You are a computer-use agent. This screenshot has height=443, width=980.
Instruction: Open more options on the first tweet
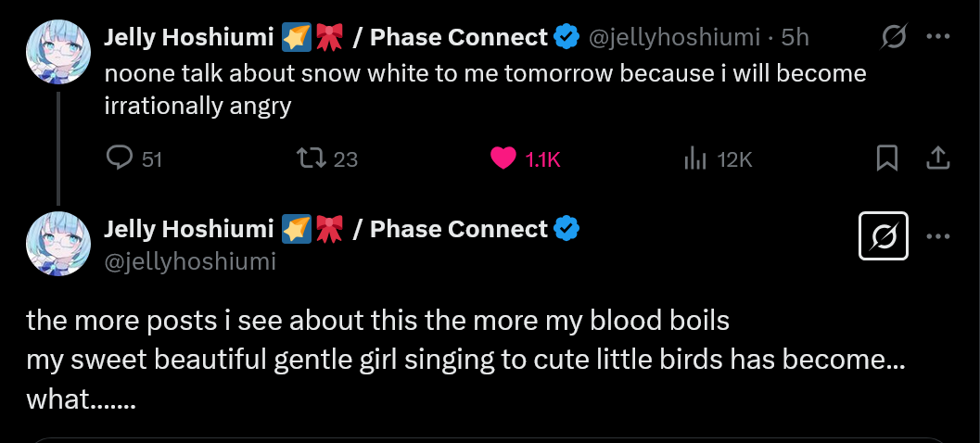point(938,37)
